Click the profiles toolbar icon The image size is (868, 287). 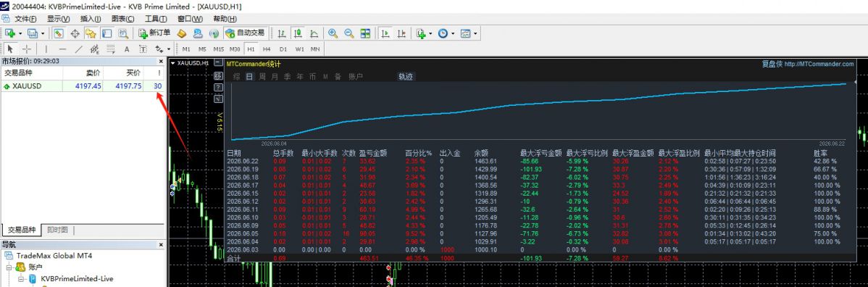pos(33,33)
